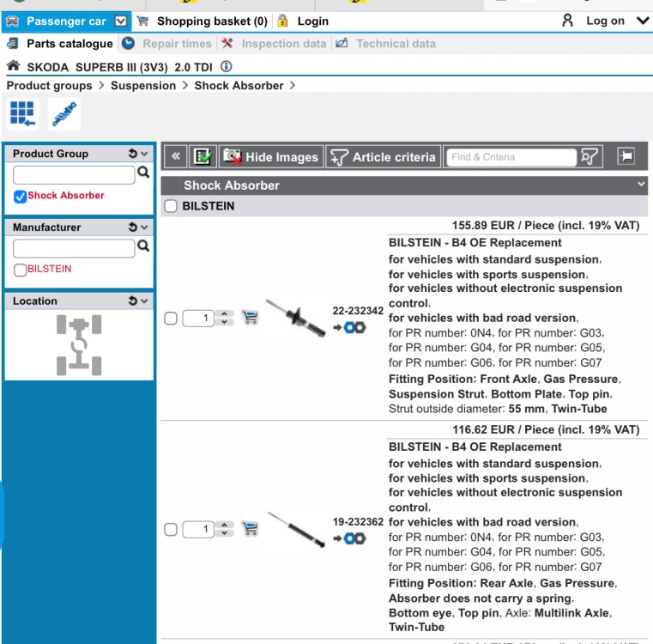Decrease quantity for article 19-232362
The image size is (653, 644).
pos(225,533)
